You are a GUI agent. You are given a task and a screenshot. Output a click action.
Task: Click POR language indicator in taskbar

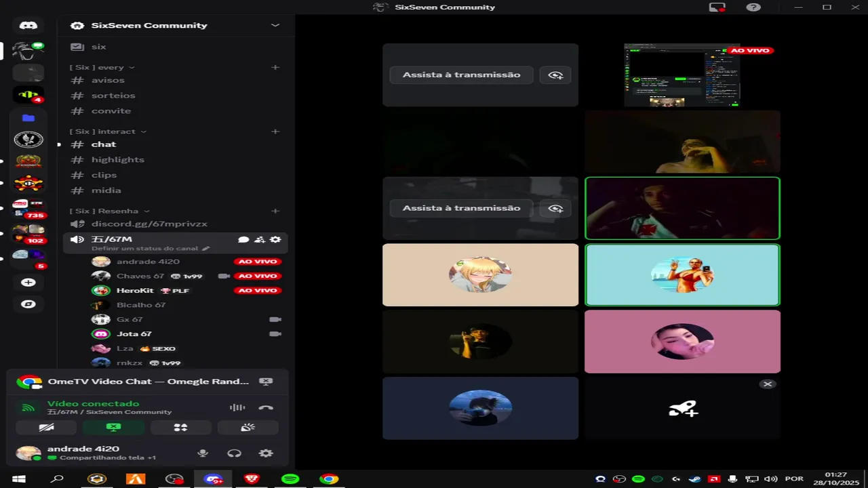pos(794,479)
